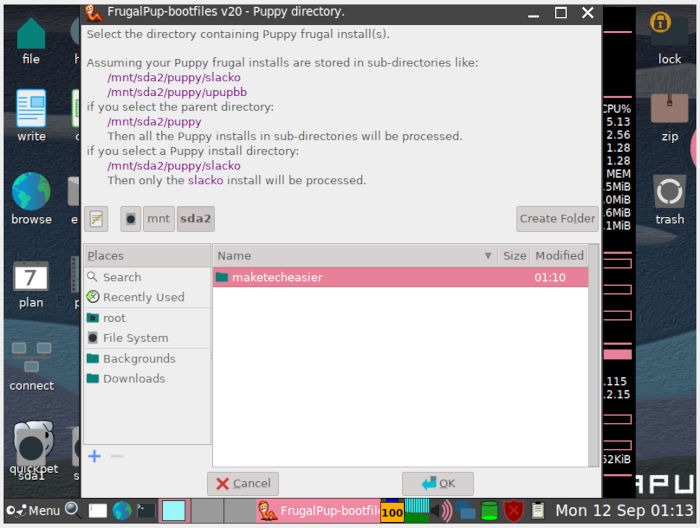
Task: Click the green storage drive tray icon
Action: pos(489,511)
